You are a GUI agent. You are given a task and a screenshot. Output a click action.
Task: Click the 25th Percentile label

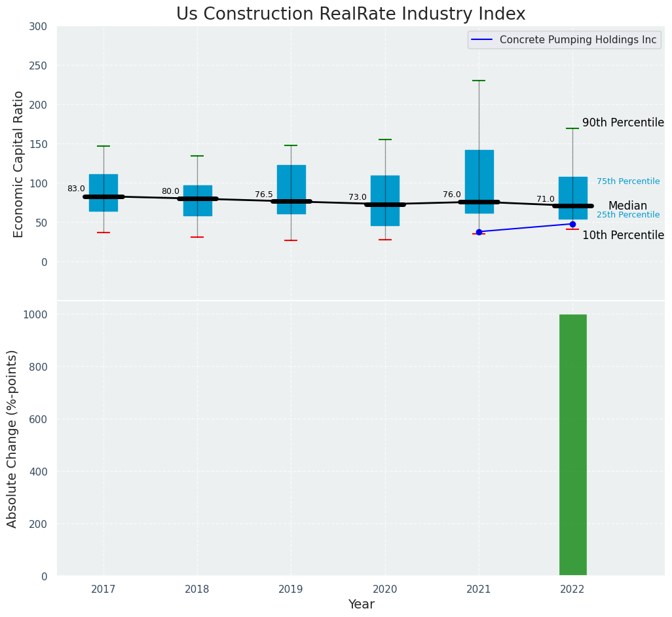point(628,215)
